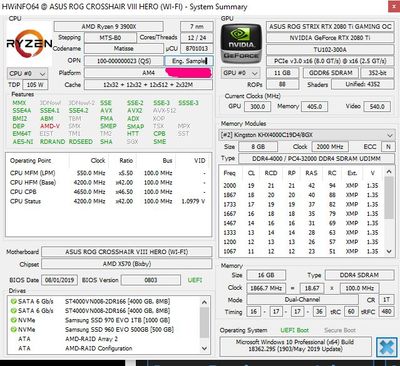Screen dimensions: 400x366
Task: Click the CPU CPB operating point row
Action: (108, 192)
